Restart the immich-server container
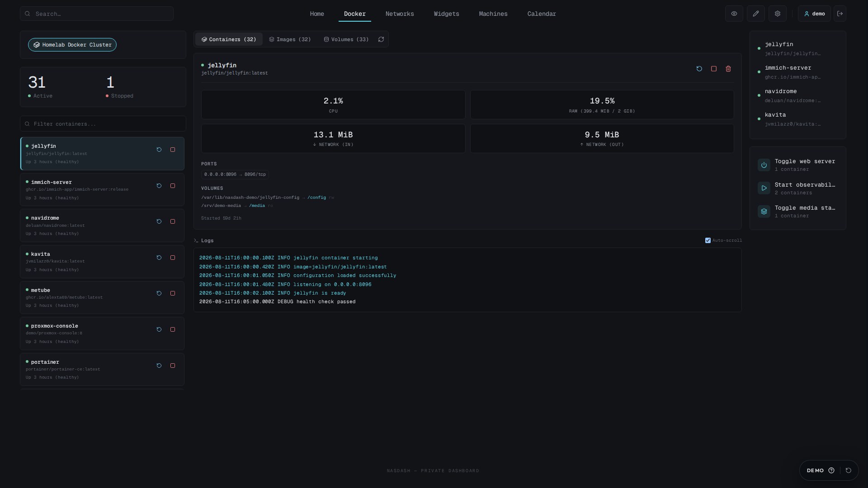 [159, 186]
